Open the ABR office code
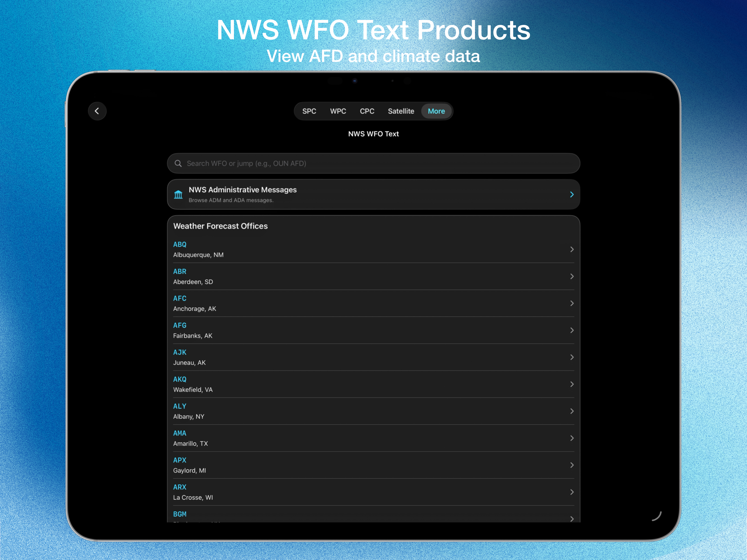 (180, 271)
